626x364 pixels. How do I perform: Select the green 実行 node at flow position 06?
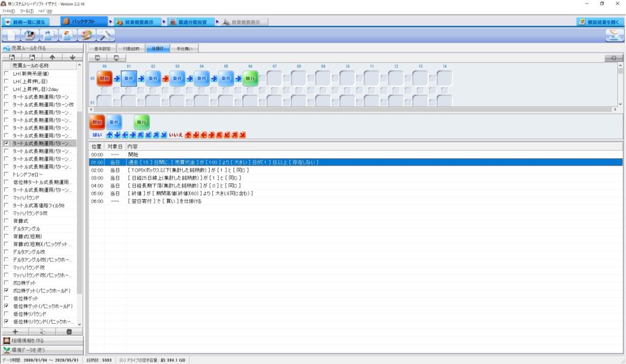(x=250, y=79)
